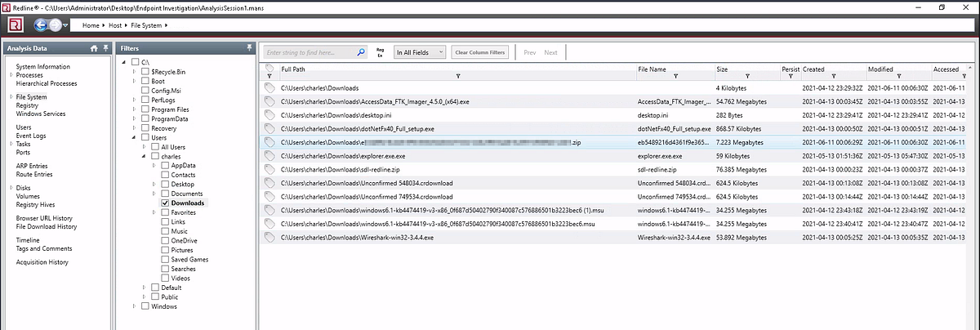Image resolution: width=980 pixels, height=330 pixels.
Task: Tag the Unconfirmed 749534.crdownload row
Action: tap(270, 196)
